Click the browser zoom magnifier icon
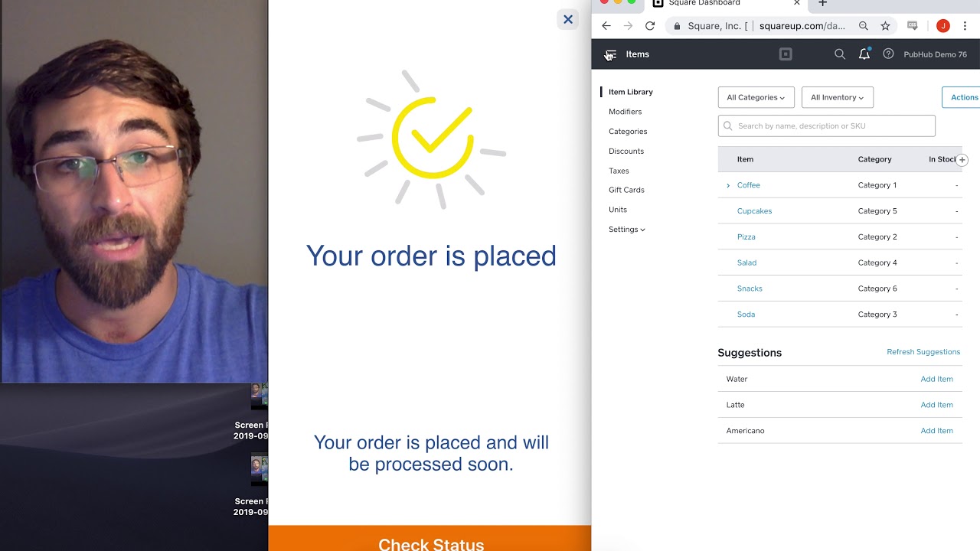 coord(864,26)
